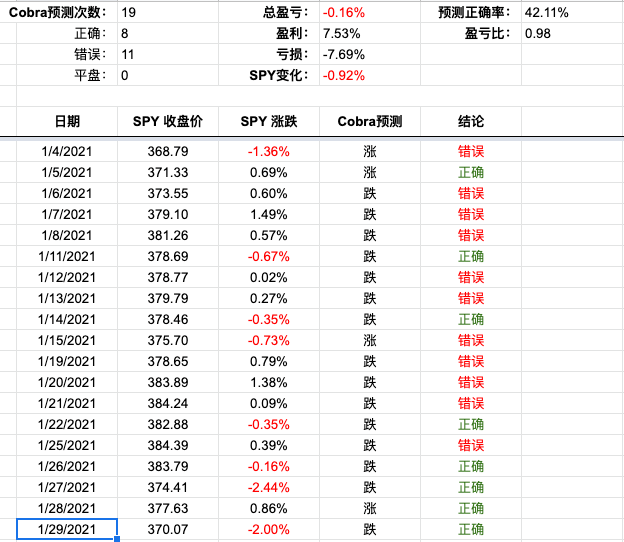Select the 结论 cell for 1/4/2021
Screen dimensions: 624x542
[x=471, y=151]
